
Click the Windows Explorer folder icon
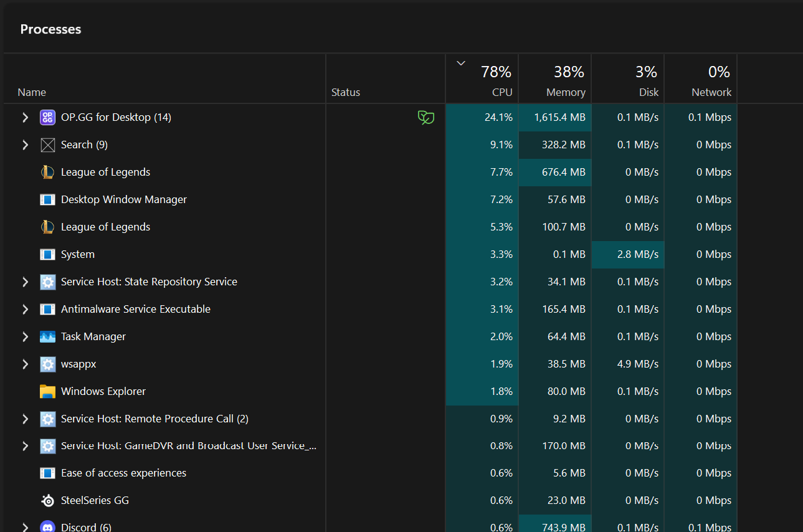coord(47,391)
